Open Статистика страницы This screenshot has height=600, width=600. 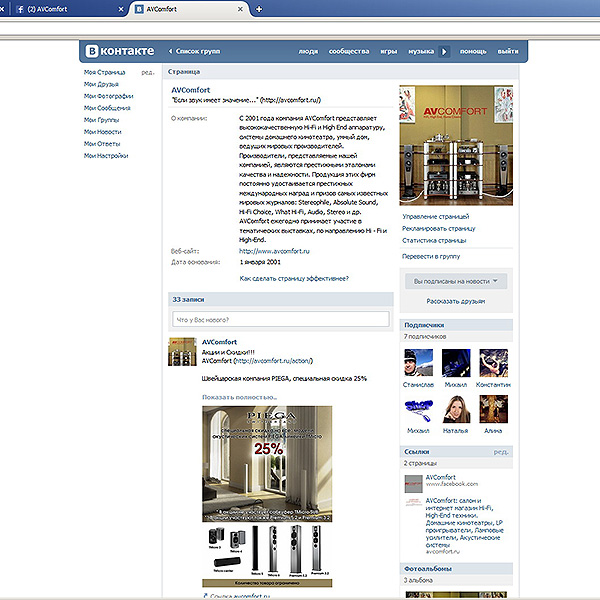(434, 240)
